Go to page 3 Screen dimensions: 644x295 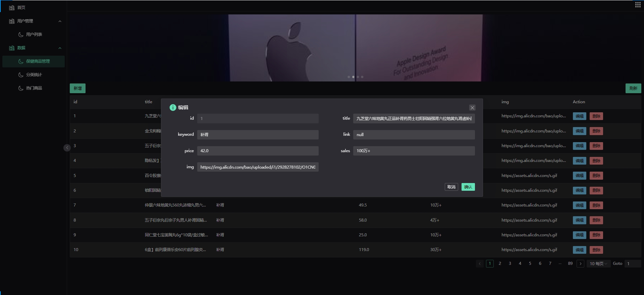(510, 264)
